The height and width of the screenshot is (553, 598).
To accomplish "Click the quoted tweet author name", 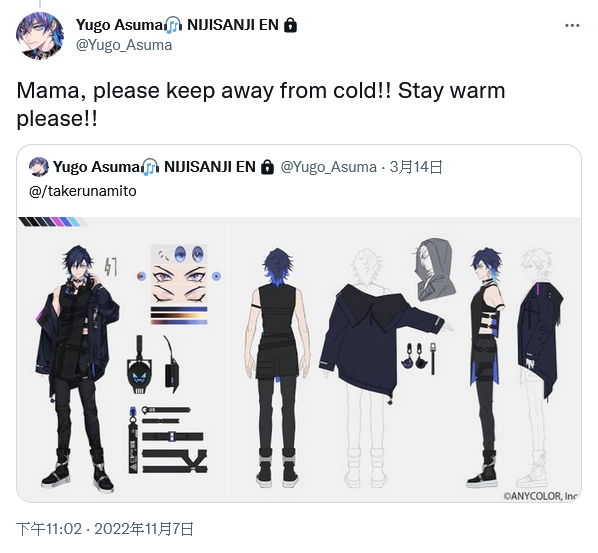I will coord(96,167).
